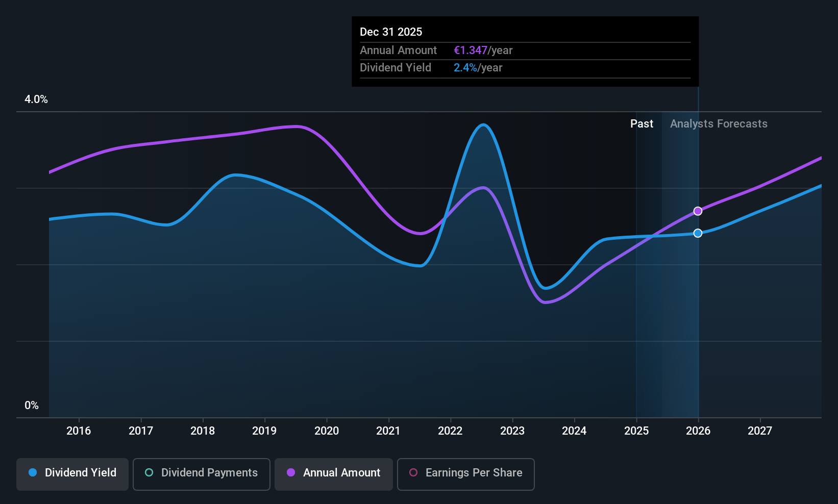Click the 4.0% y-axis label
The height and width of the screenshot is (504, 838).
click(x=36, y=99)
